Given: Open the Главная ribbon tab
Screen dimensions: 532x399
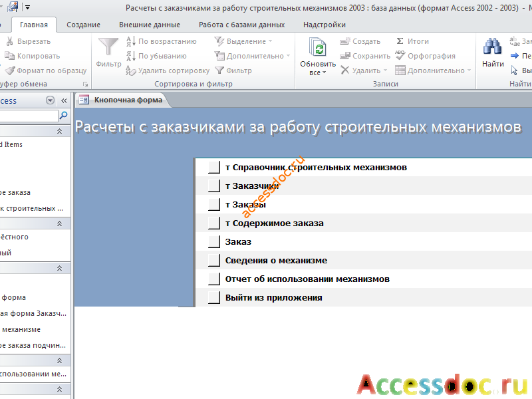Looking at the screenshot, I should pos(34,25).
